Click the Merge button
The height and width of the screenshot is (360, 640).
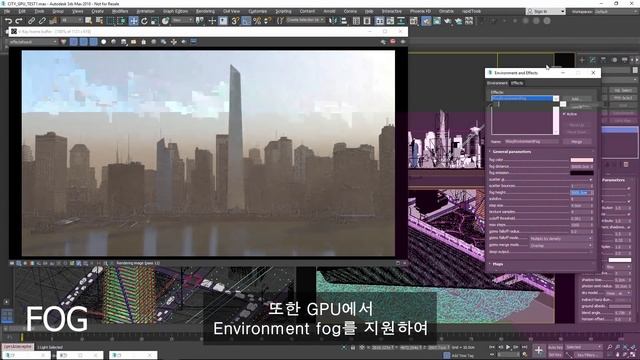tap(577, 142)
